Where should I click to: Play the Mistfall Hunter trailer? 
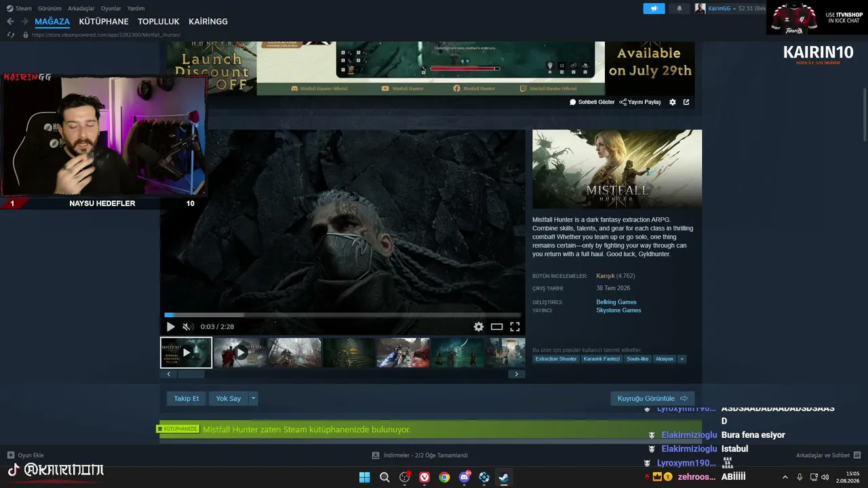coord(171,327)
